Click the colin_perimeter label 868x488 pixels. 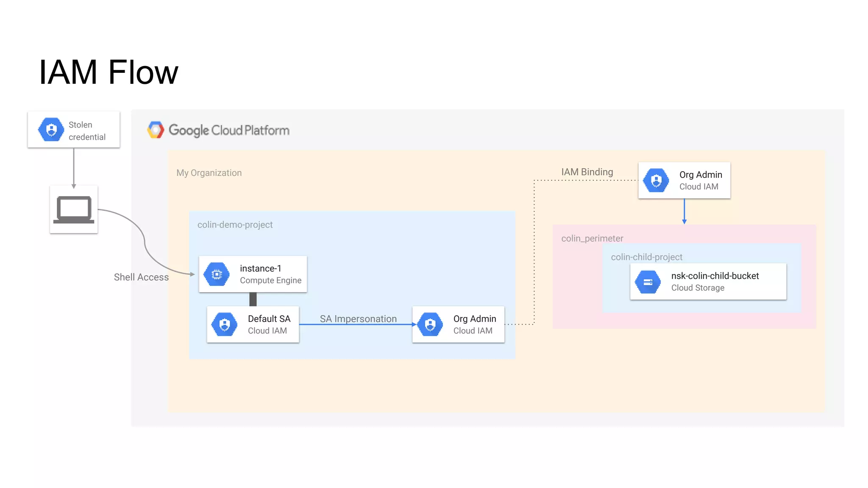pyautogui.click(x=592, y=238)
